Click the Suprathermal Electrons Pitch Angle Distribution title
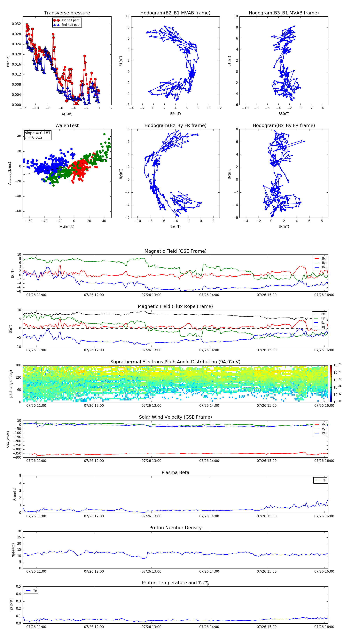 [x=175, y=362]
